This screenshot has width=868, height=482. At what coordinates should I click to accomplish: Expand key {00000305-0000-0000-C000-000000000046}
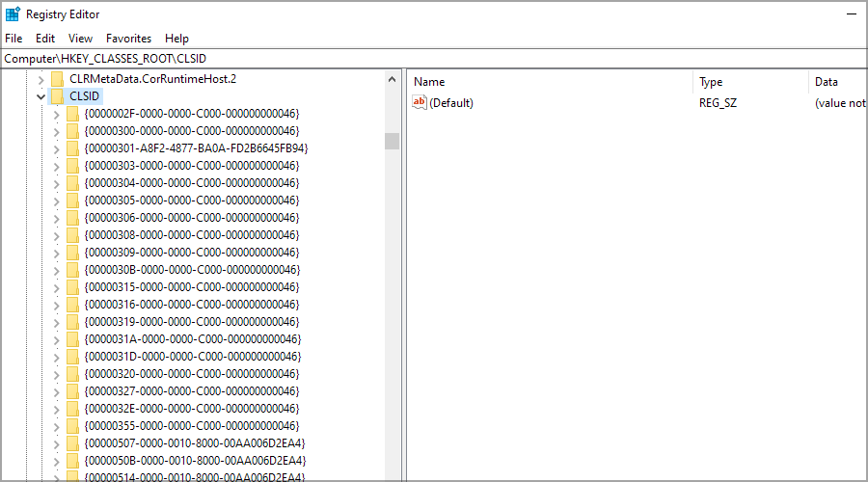tap(56, 201)
